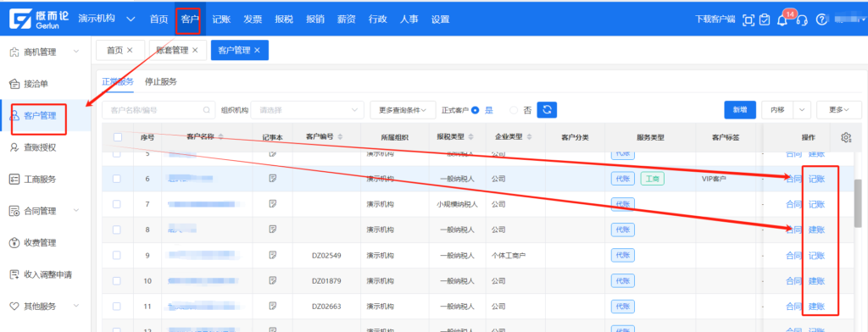Image resolution: width=868 pixels, height=332 pixels.
Task: Focus the 客户名称/编号 search field
Action: tap(159, 109)
